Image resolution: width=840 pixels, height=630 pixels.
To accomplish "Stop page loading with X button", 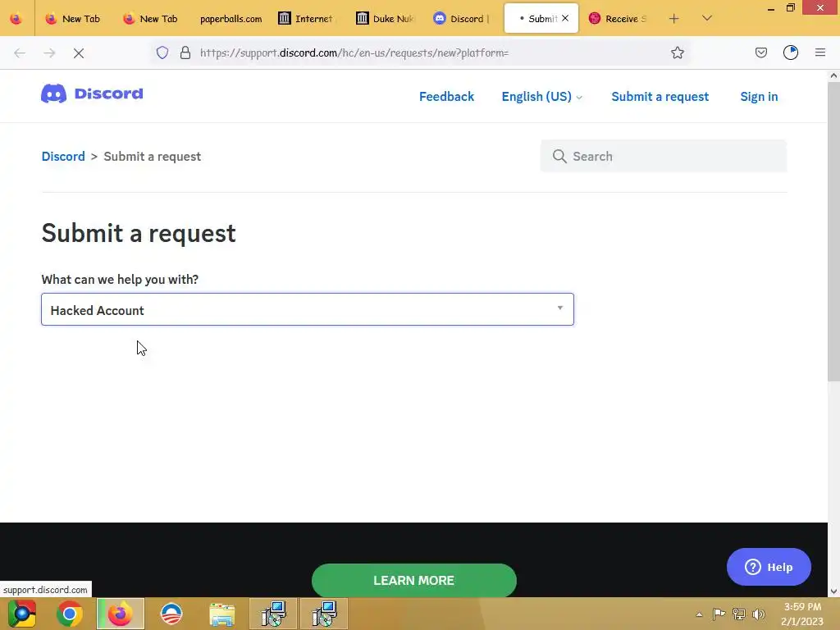I will pos(79,52).
